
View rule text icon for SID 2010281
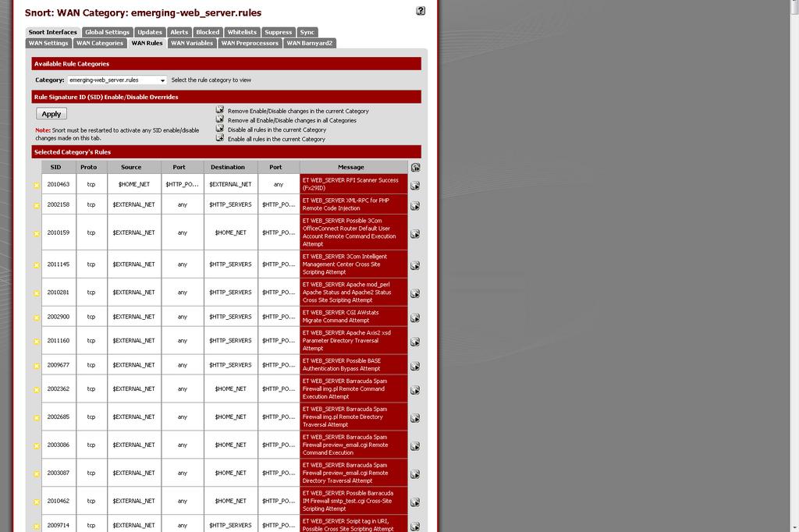pos(415,293)
